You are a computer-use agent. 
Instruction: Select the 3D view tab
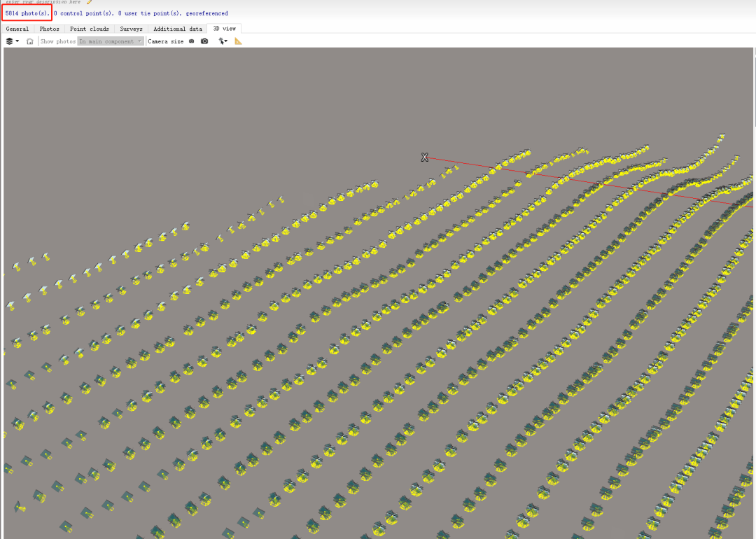click(224, 29)
